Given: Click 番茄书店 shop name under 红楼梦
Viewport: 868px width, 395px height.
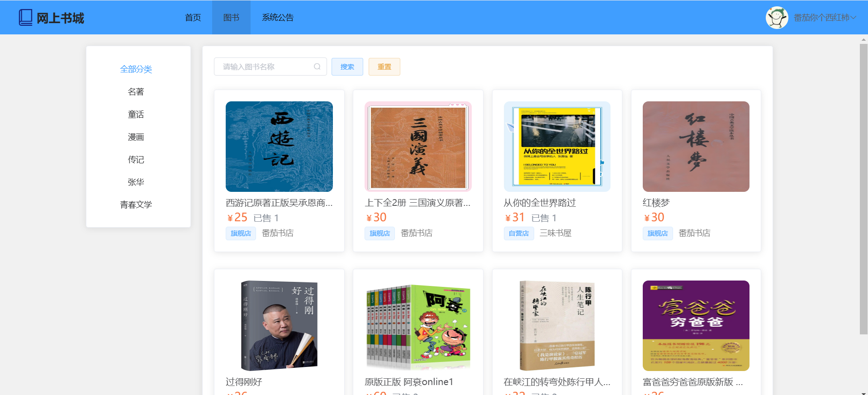Looking at the screenshot, I should (694, 233).
